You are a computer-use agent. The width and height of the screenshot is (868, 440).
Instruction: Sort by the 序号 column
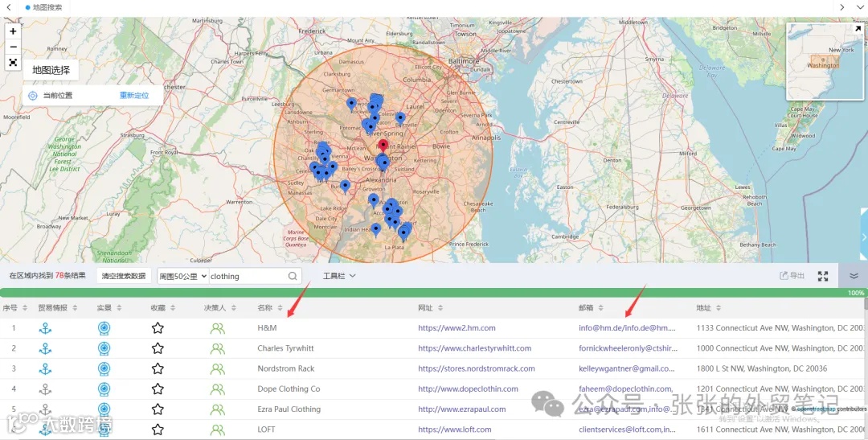[25, 308]
